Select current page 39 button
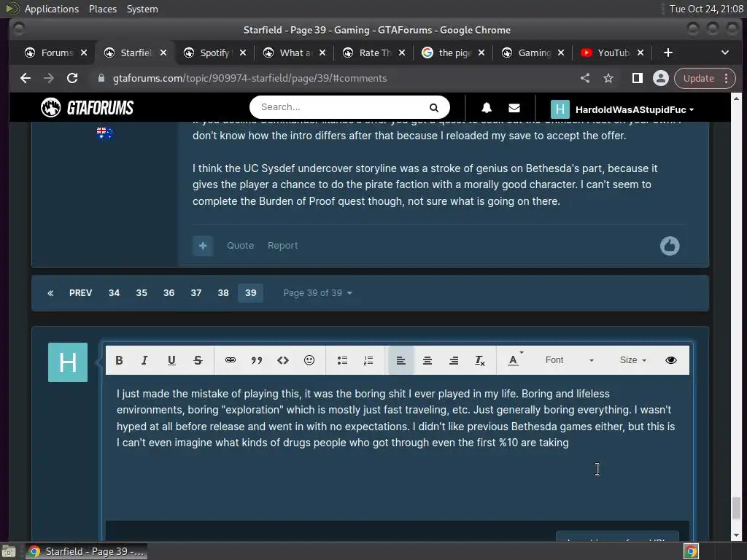 point(251,293)
